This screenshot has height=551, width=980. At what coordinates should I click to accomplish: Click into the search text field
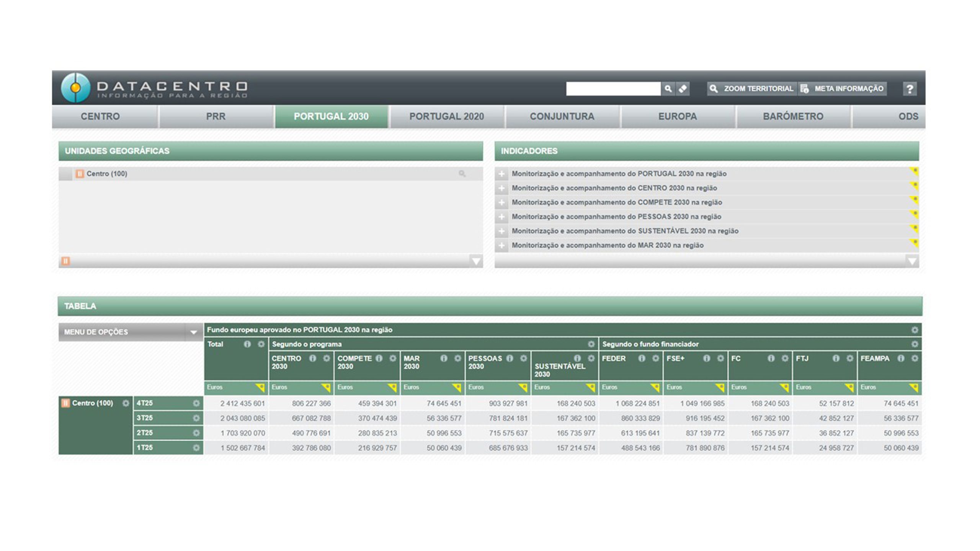coord(613,89)
